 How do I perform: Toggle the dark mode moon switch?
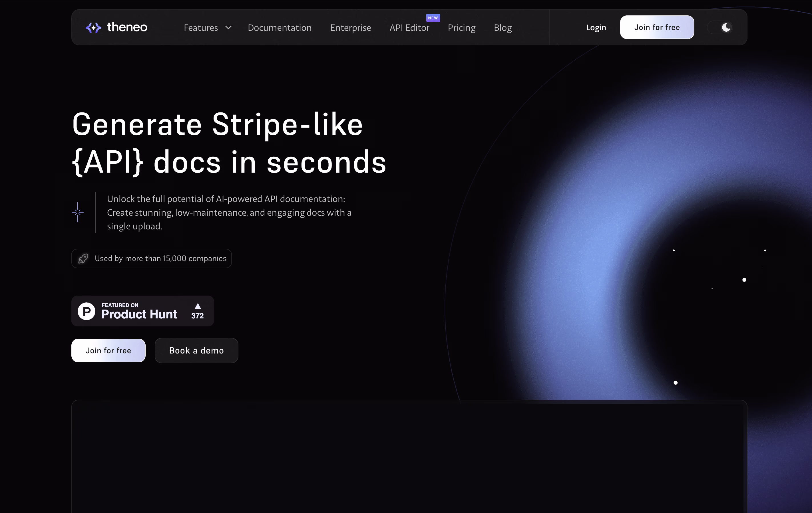pyautogui.click(x=720, y=27)
